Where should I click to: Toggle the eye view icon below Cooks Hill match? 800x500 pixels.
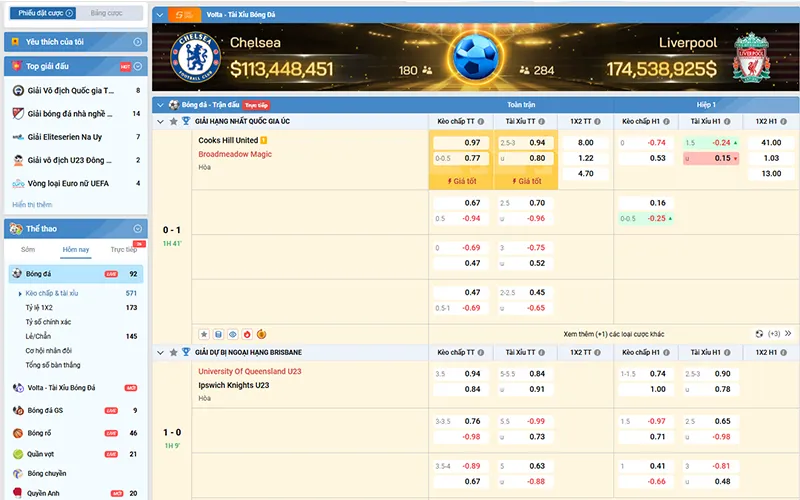233,335
